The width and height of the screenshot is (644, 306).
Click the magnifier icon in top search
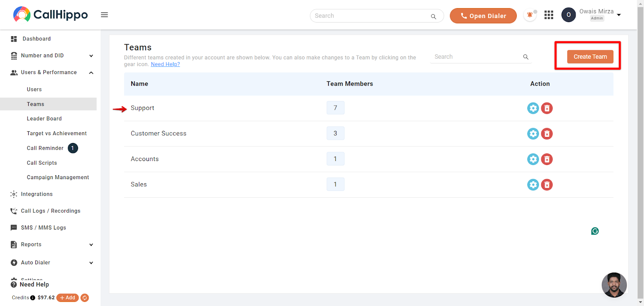[x=433, y=17]
